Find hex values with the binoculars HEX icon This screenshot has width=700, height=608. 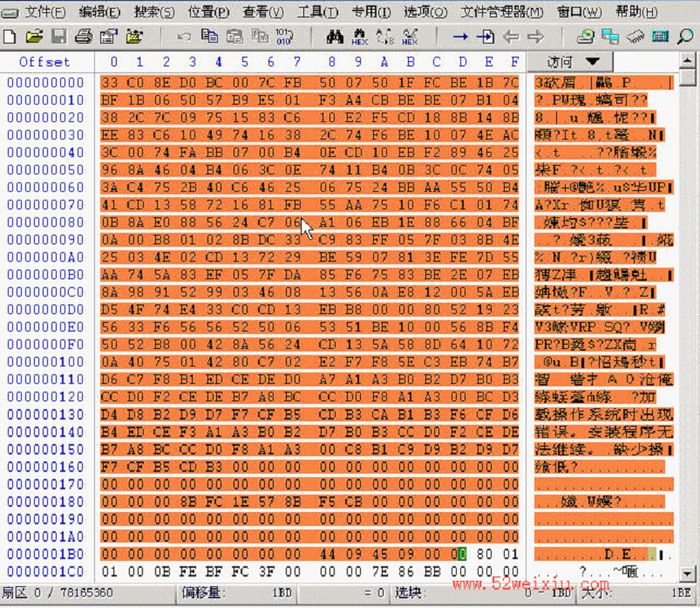tap(360, 37)
